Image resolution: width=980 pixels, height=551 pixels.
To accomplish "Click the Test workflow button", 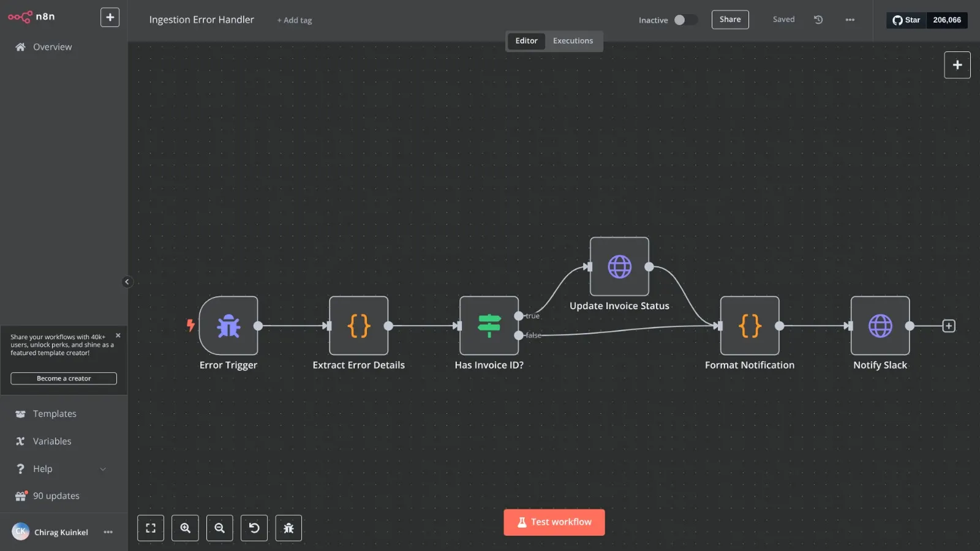I will pos(554,522).
